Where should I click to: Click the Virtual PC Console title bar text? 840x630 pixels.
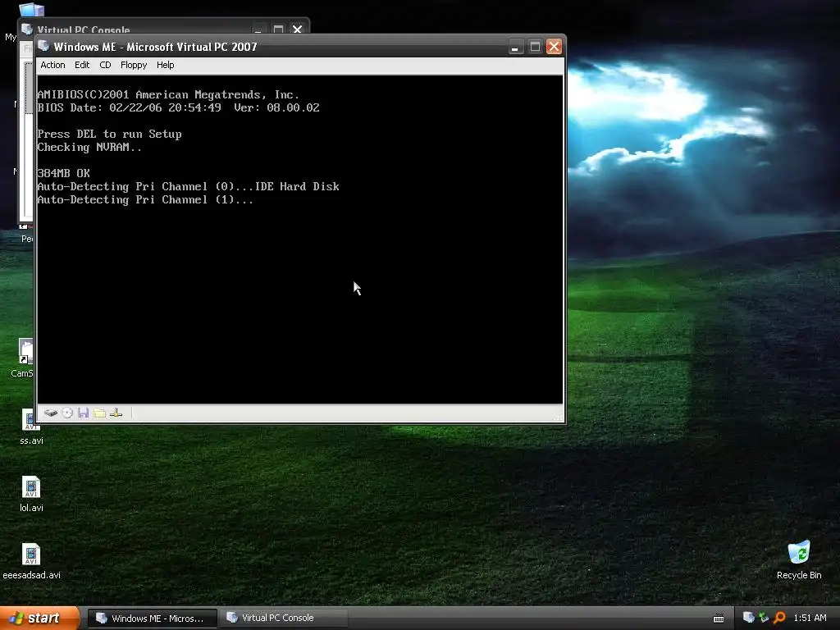point(84,30)
